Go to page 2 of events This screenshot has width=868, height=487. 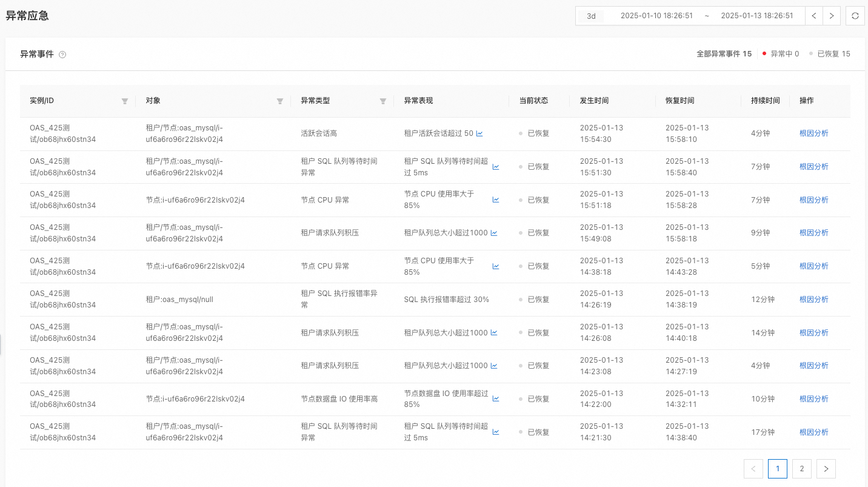801,469
